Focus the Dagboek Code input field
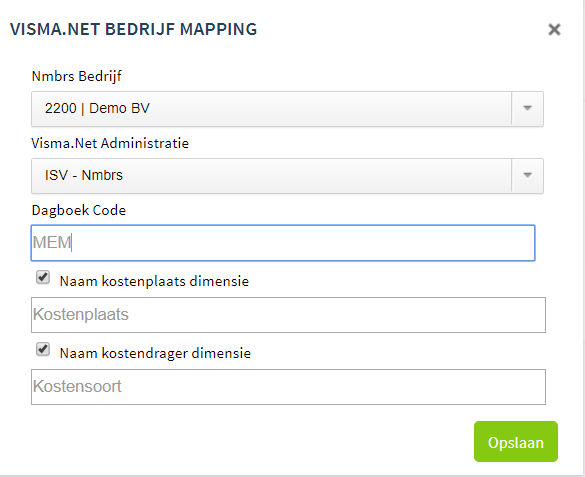The height and width of the screenshot is (477, 585). click(x=283, y=243)
